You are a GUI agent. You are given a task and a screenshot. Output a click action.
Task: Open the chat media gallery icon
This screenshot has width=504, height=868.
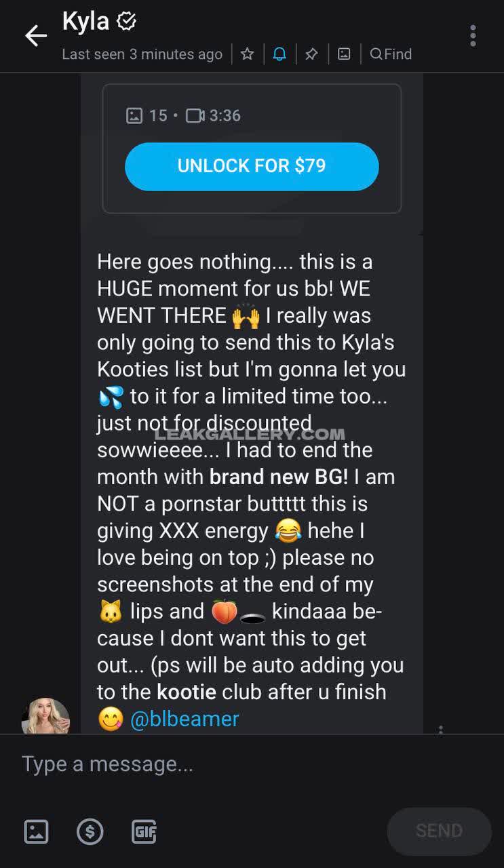[344, 54]
